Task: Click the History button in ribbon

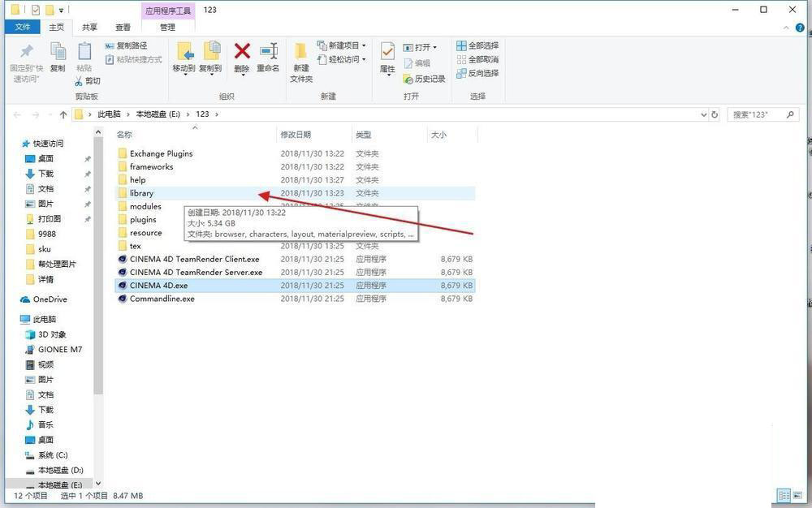Action: (424, 79)
